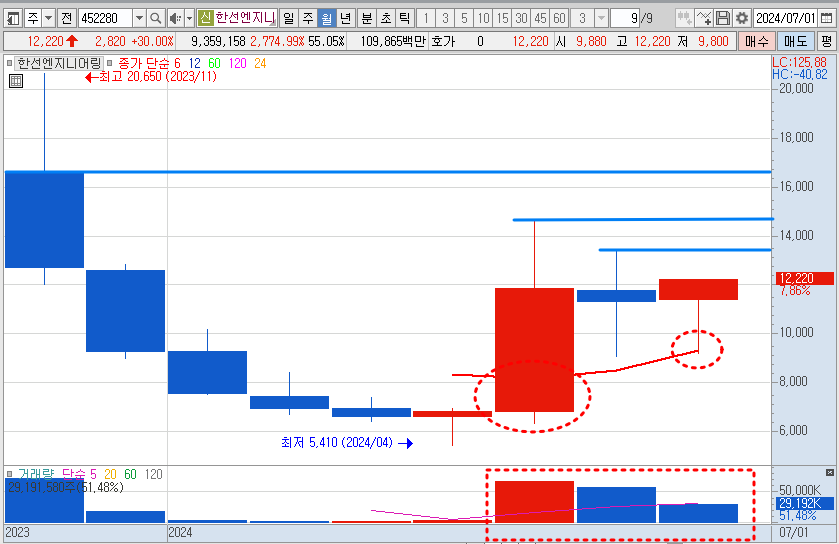839x544 pixels.
Task: Click the candlestick chart comparison icon
Action: click(x=684, y=19)
